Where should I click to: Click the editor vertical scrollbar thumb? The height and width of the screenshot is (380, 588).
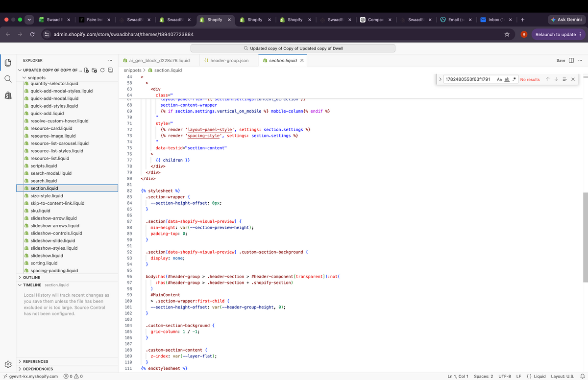click(x=585, y=237)
